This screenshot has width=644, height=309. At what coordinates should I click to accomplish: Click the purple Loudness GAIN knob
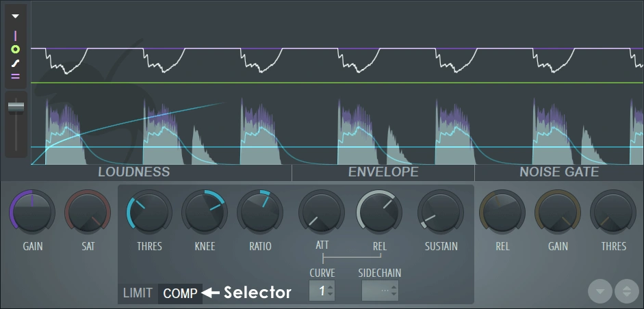click(x=32, y=212)
